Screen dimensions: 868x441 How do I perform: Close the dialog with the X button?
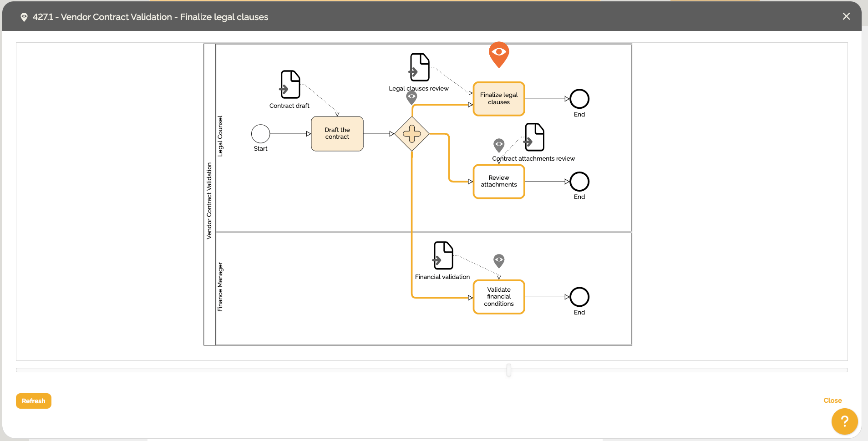pos(846,16)
